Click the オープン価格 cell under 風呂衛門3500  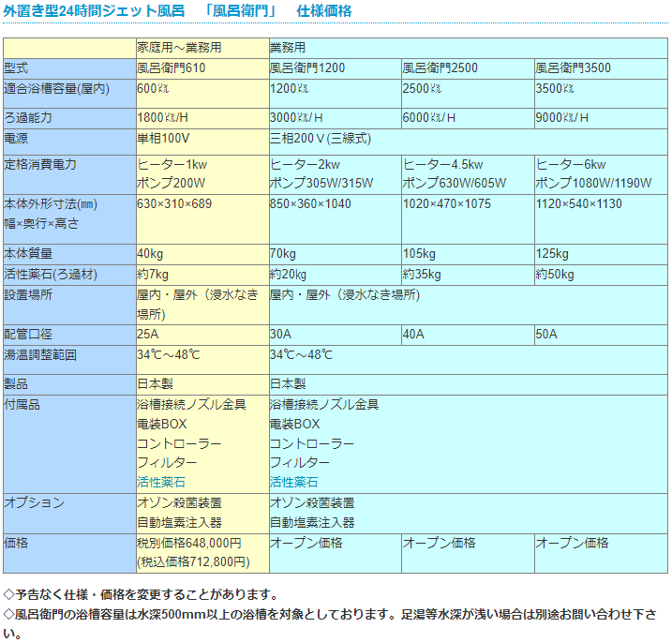pyautogui.click(x=601, y=553)
